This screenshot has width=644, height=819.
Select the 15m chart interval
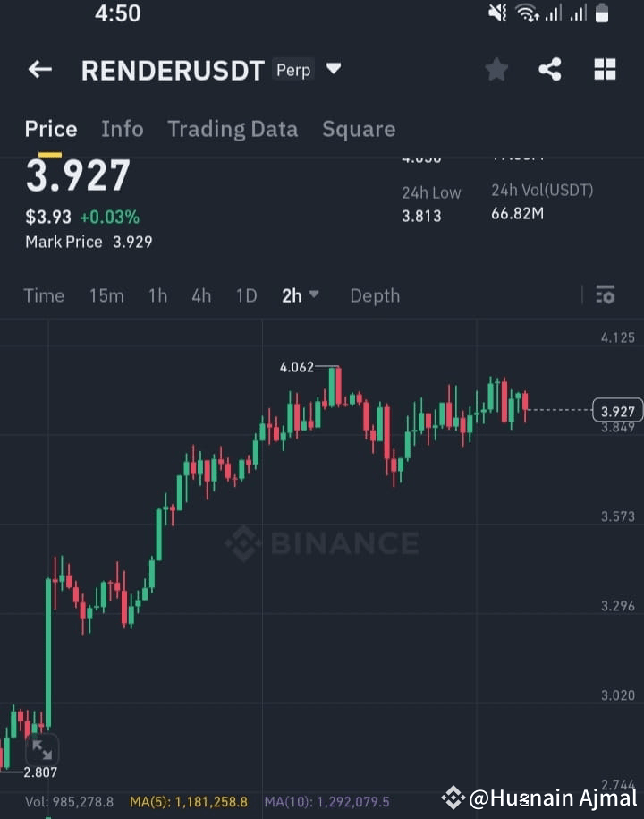(x=106, y=295)
